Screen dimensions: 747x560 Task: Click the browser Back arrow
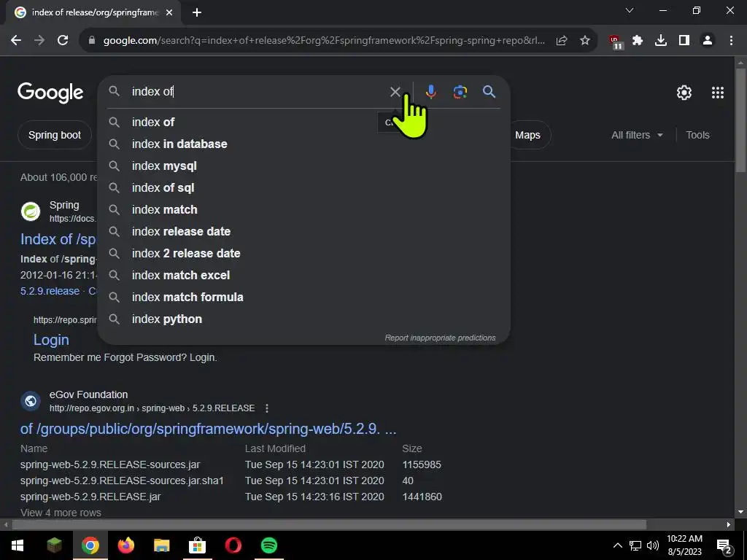[16, 41]
